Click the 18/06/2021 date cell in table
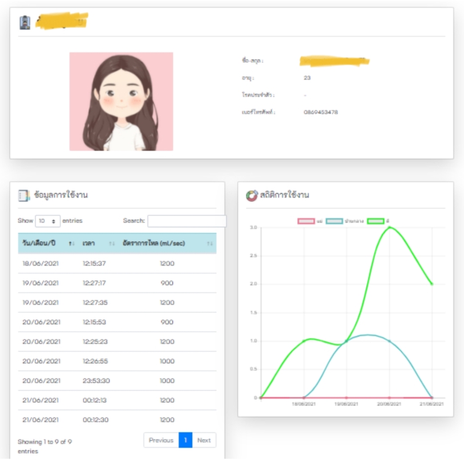The image size is (464, 476). tap(40, 263)
